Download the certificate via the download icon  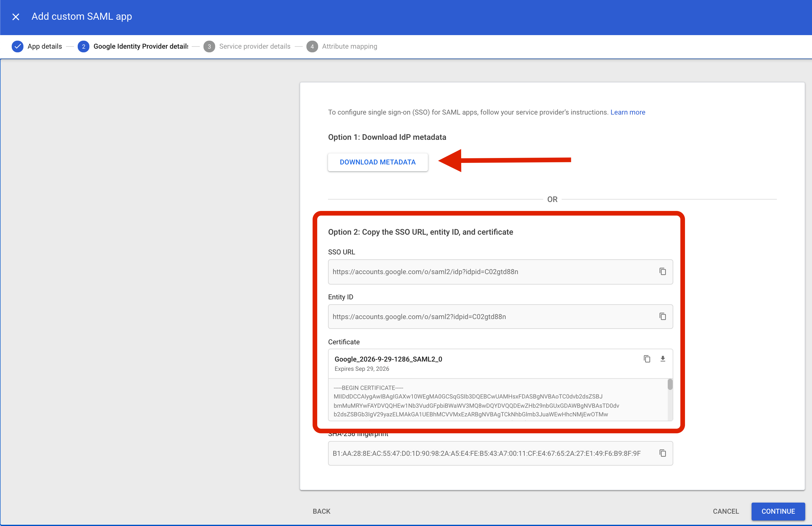(663, 359)
